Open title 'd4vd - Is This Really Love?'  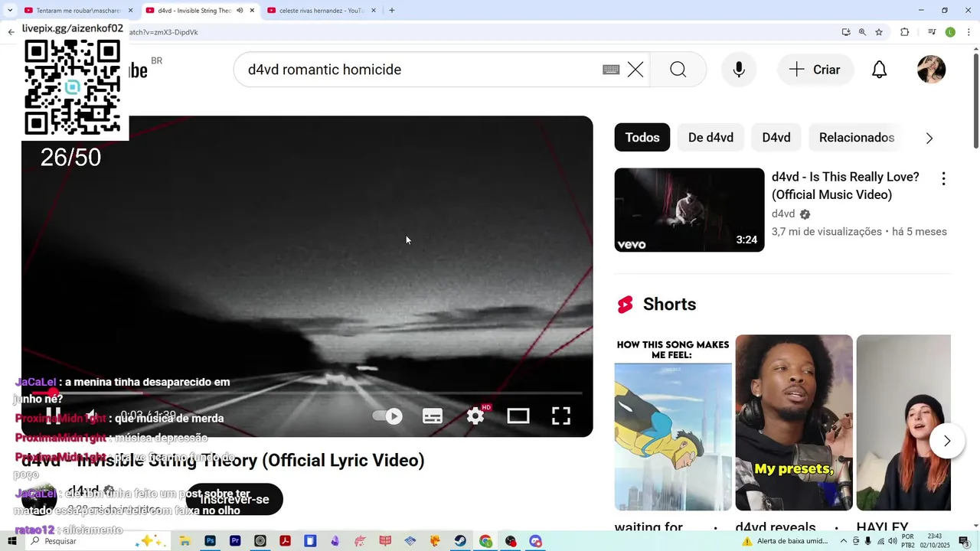coord(845,186)
